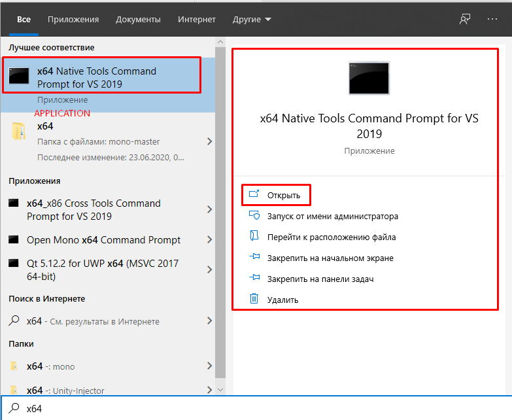Click the search magnifier icon in the search box
Image resolution: width=512 pixels, height=420 pixels.
[14, 408]
